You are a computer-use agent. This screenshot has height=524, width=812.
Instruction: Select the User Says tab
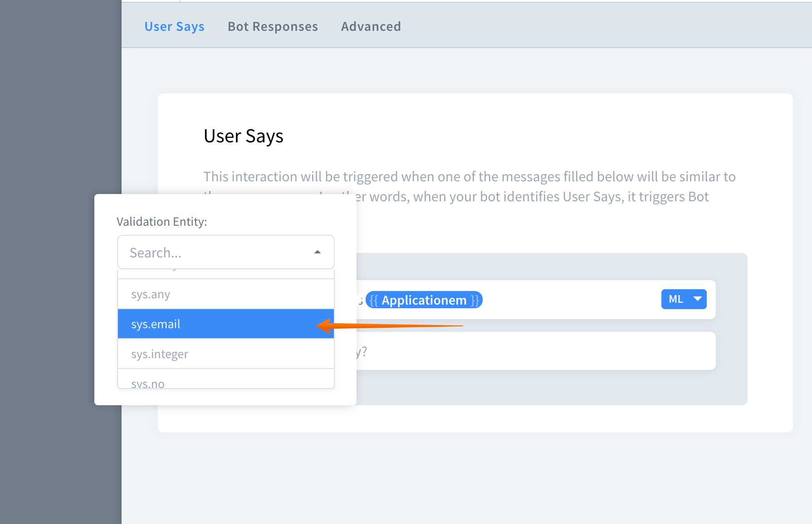click(174, 26)
